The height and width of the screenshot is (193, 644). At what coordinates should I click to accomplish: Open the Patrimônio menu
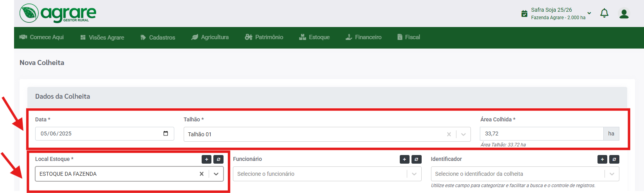click(x=264, y=37)
